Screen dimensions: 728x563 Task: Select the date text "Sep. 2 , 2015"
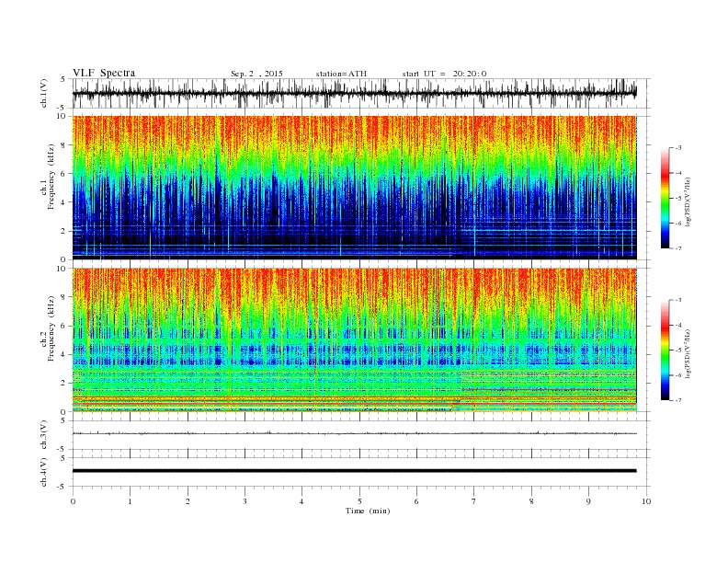(256, 74)
